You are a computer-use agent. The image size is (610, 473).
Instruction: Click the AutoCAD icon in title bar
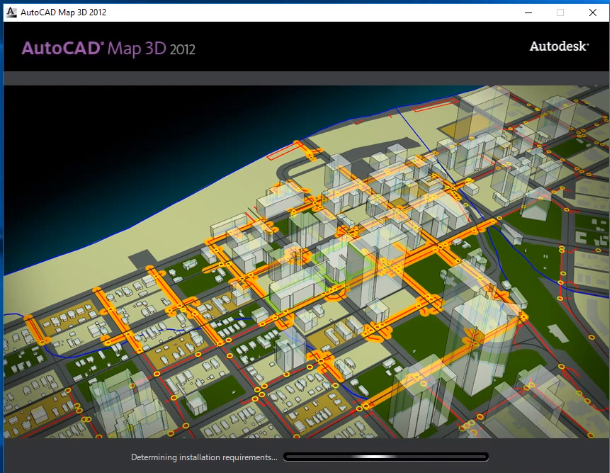(11, 12)
